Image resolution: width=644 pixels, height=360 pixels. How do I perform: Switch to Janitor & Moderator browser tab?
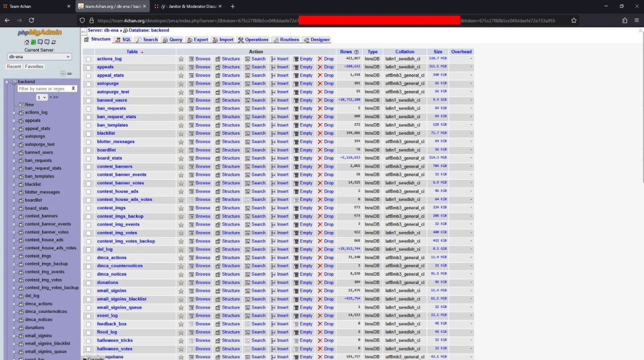(188, 6)
